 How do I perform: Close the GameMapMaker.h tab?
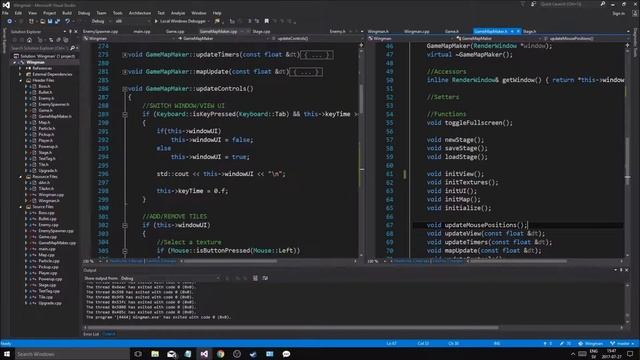[x=518, y=31]
